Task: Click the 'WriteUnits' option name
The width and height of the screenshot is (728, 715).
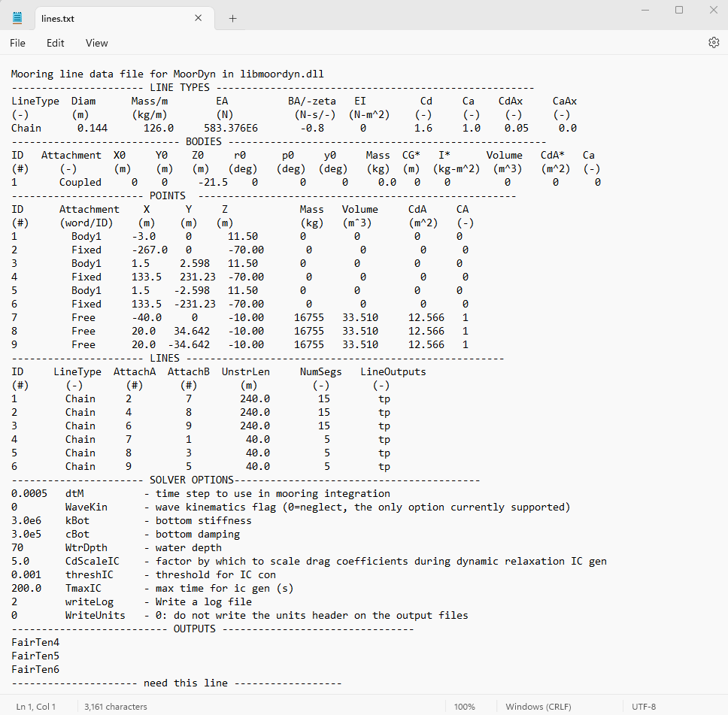Action: [x=96, y=616]
